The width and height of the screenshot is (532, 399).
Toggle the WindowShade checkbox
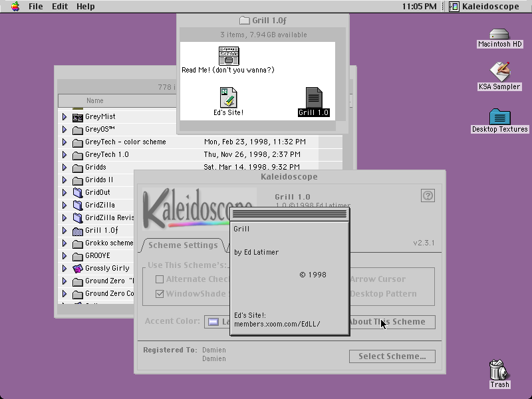[160, 294]
